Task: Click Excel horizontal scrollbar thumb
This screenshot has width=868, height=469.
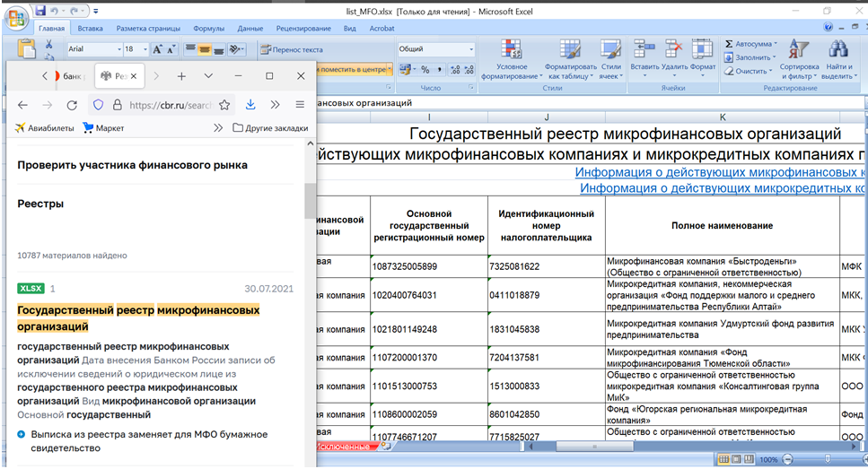Action: 594,447
